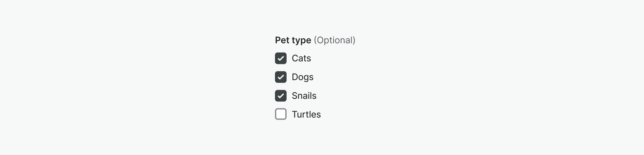Click the "Snails" label text
644x155 pixels.
[x=304, y=96]
